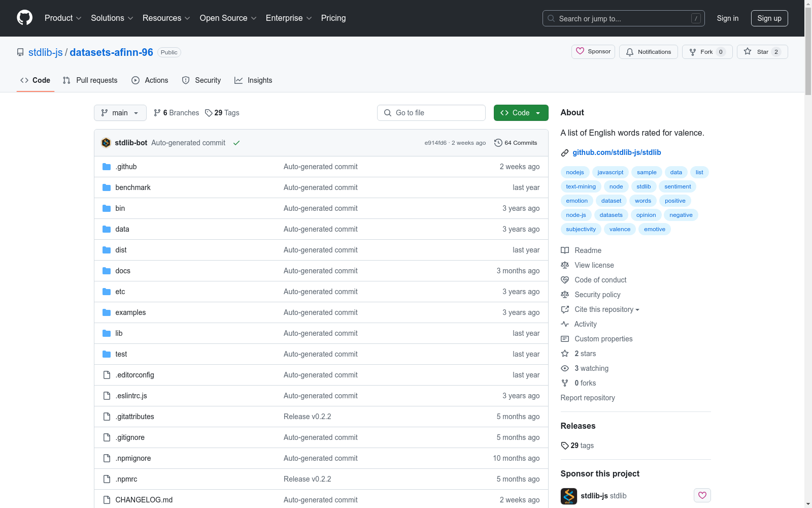
Task: Switch to the Insights tab
Action: tap(253, 80)
